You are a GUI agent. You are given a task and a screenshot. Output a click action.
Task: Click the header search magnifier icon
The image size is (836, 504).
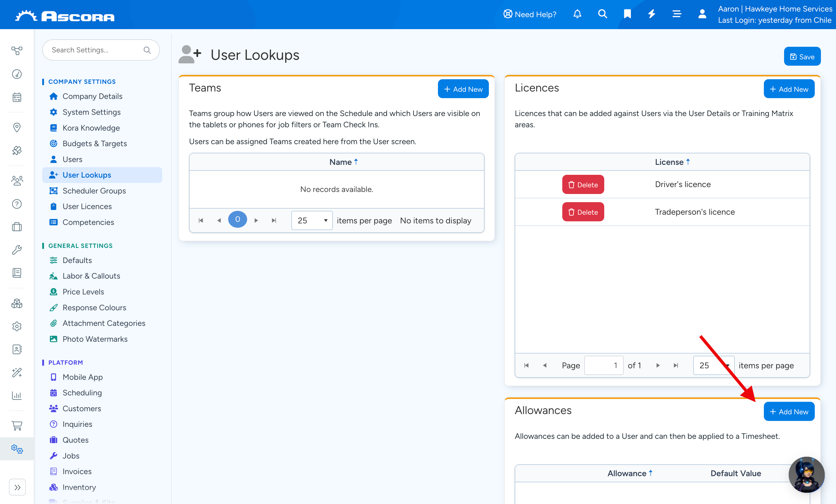point(602,14)
